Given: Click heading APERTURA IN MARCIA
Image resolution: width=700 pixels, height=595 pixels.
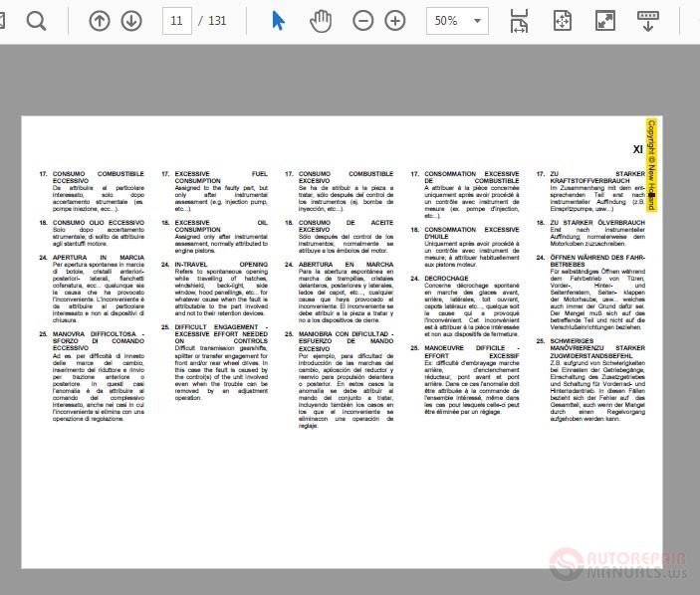Looking at the screenshot, I should pos(99,258).
